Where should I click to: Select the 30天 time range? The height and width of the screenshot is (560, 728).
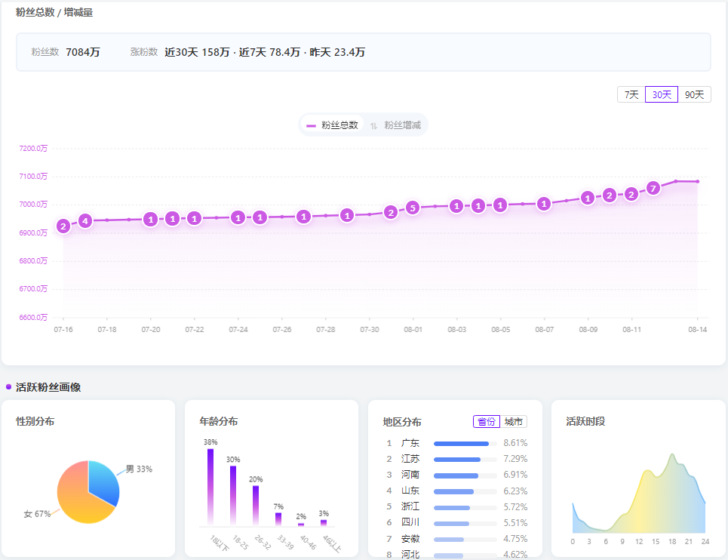click(662, 95)
